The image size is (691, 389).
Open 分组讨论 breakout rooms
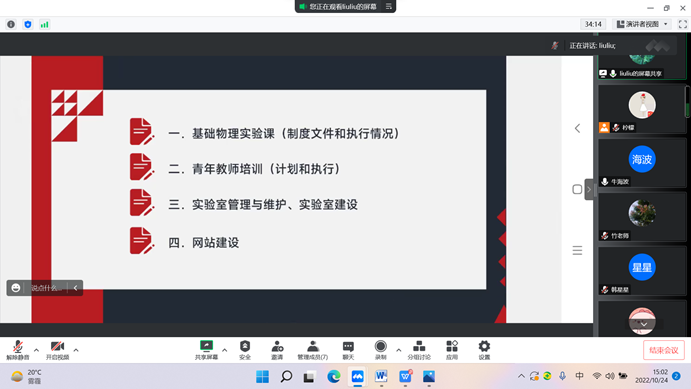click(x=419, y=350)
